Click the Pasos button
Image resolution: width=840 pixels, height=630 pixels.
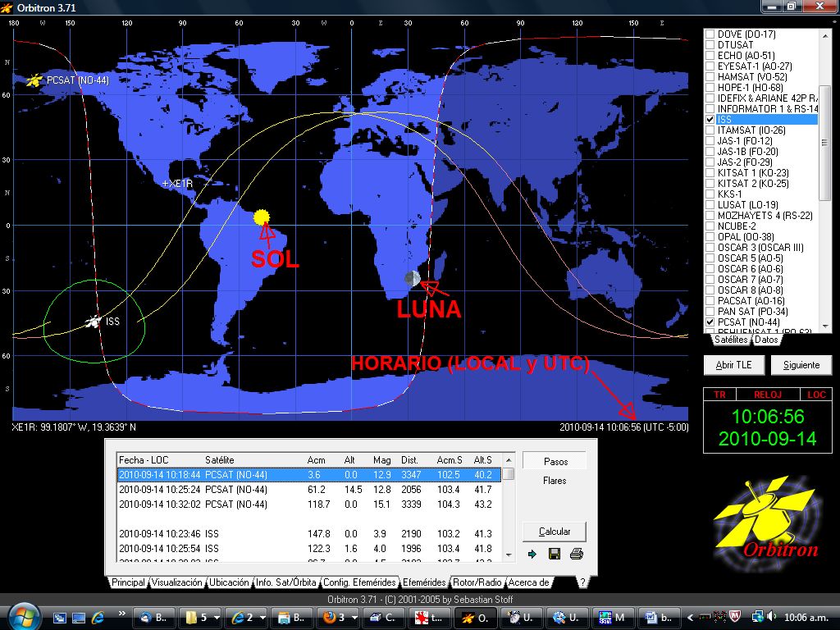point(555,461)
